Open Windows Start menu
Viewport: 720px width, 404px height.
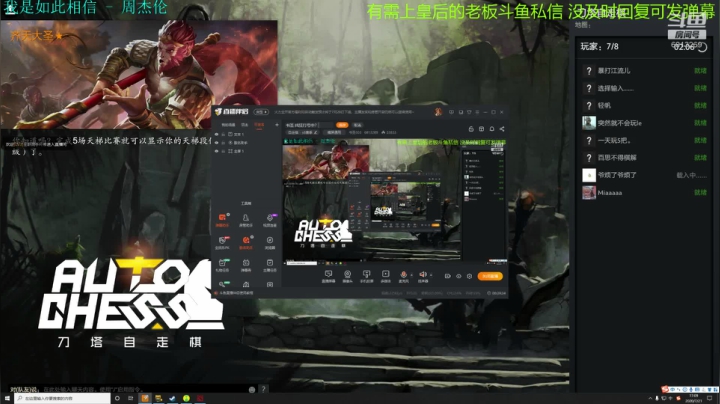click(6, 398)
